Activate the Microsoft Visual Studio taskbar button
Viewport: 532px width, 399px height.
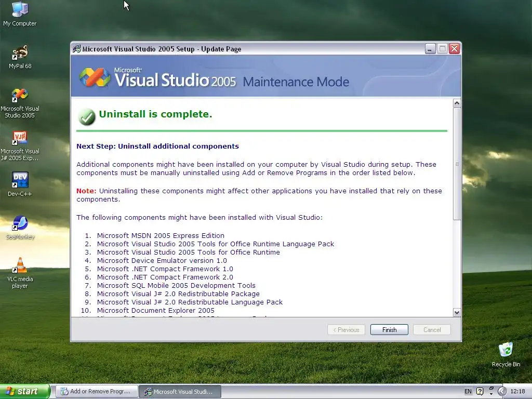click(180, 392)
